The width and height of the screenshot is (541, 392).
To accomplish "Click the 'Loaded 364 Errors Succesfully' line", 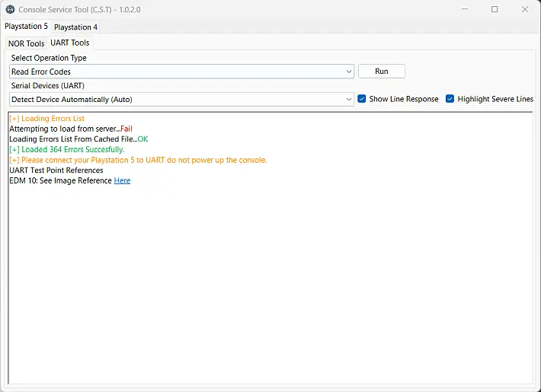I will (67, 150).
